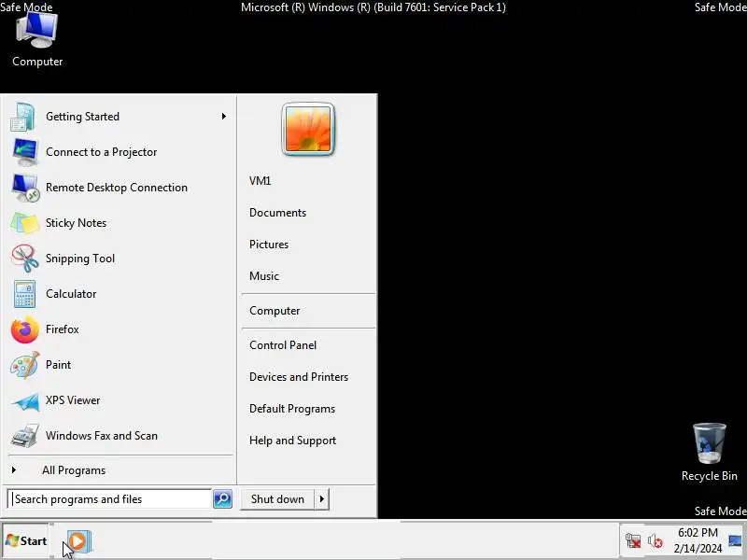Click the Firefox label text
The image size is (747, 560).
[x=63, y=329]
